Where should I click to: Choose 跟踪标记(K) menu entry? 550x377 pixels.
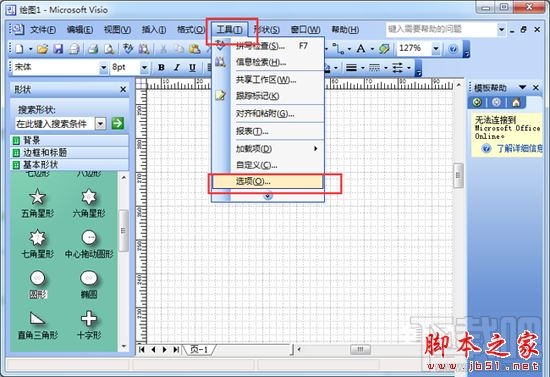pos(268,96)
